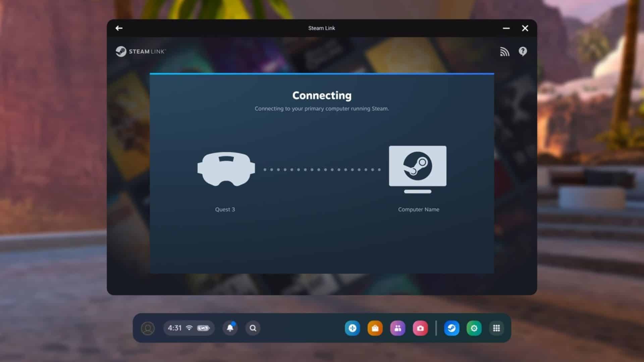Open the Steam Link streaming settings icon
The image size is (644, 362).
pyautogui.click(x=504, y=52)
